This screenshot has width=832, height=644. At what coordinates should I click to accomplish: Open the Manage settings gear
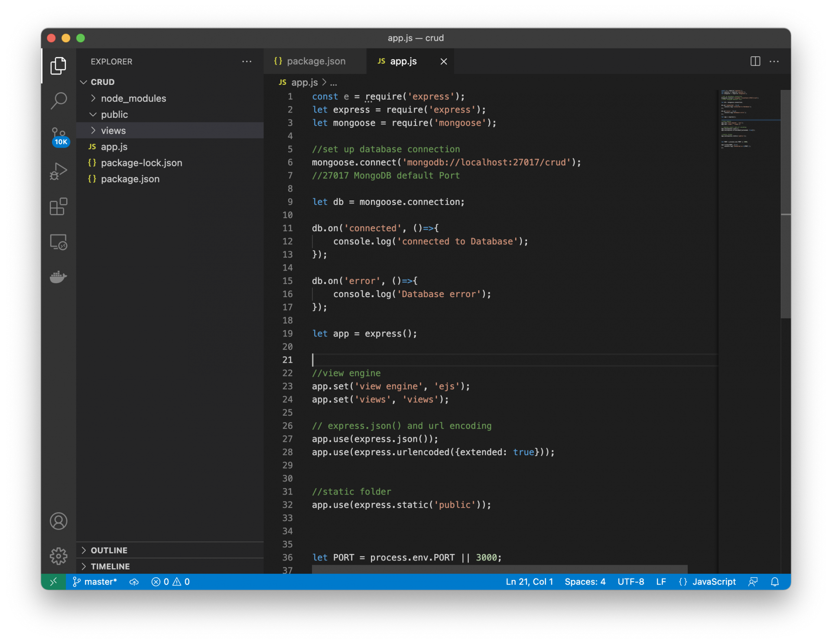pyautogui.click(x=58, y=556)
